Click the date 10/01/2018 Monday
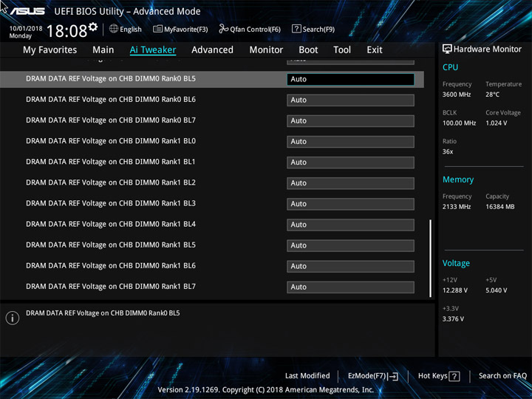This screenshot has width=532, height=399. tap(26, 33)
